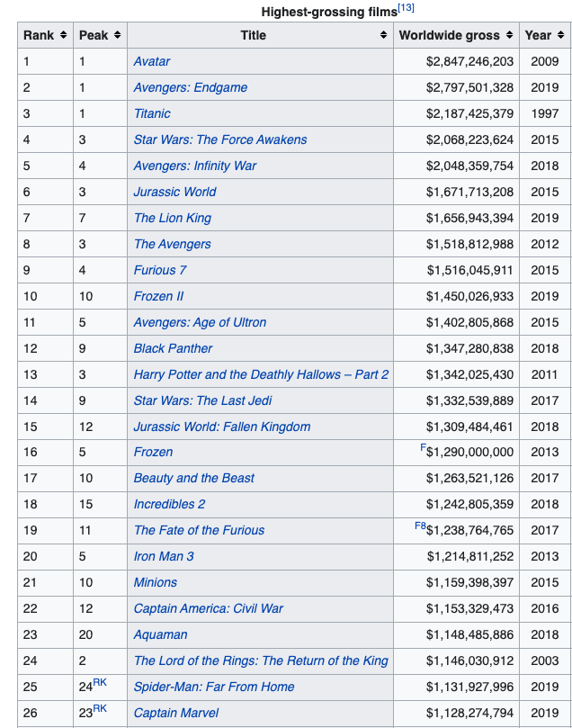The height and width of the screenshot is (728, 572).
Task: Open the Captain Marvel link
Action: (176, 713)
